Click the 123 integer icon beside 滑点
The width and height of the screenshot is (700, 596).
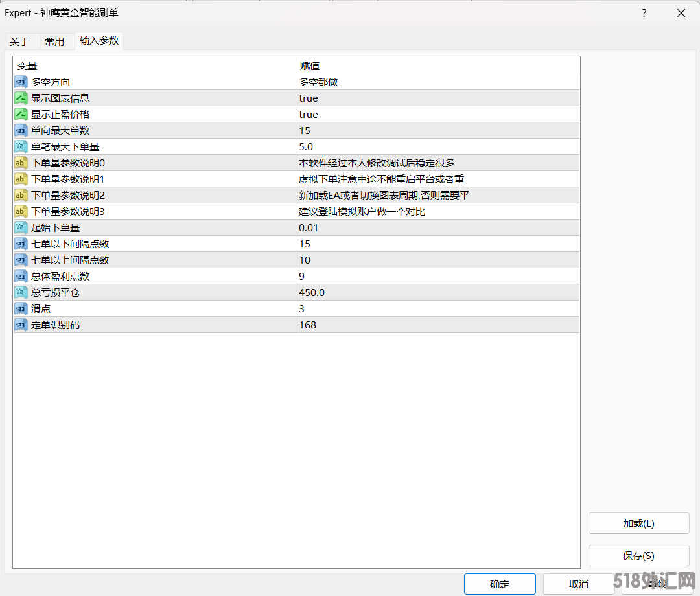pos(20,308)
